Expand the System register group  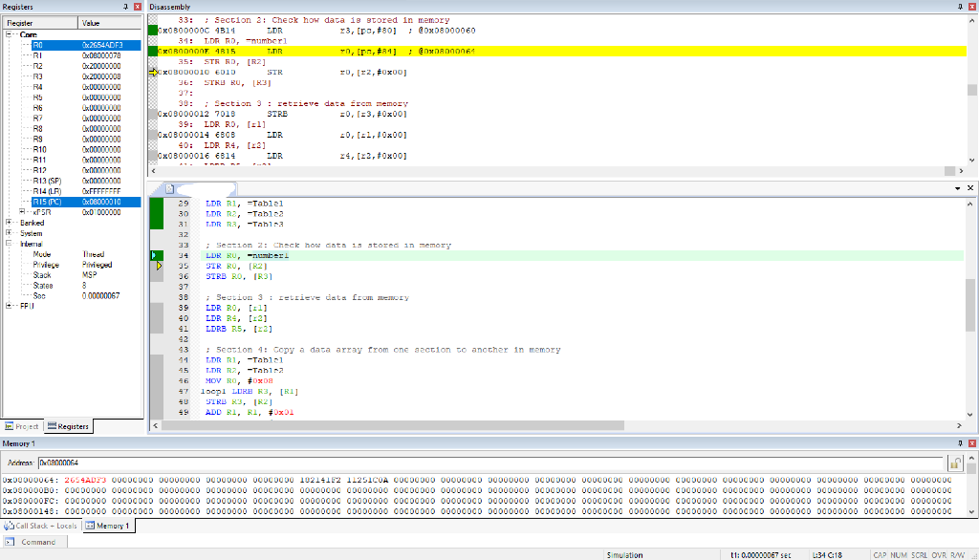9,233
